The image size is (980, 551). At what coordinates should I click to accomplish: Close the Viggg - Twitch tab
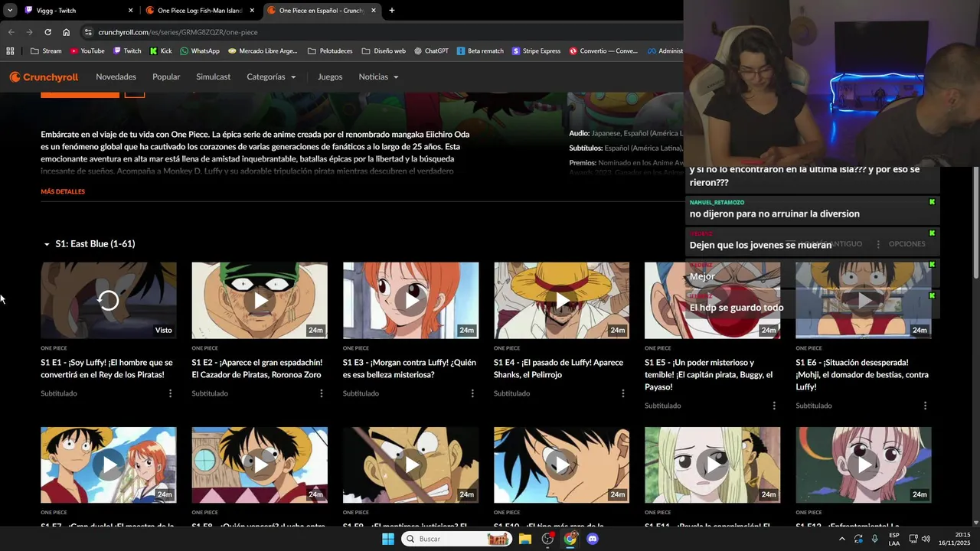coord(130,11)
